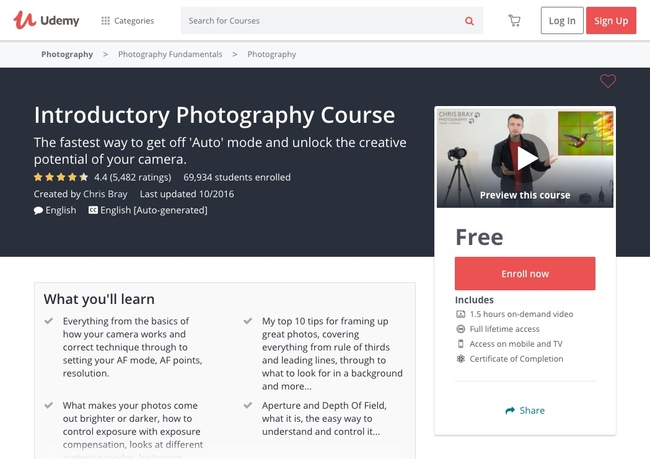Click the star rating icons
650x459 pixels.
[x=61, y=177]
